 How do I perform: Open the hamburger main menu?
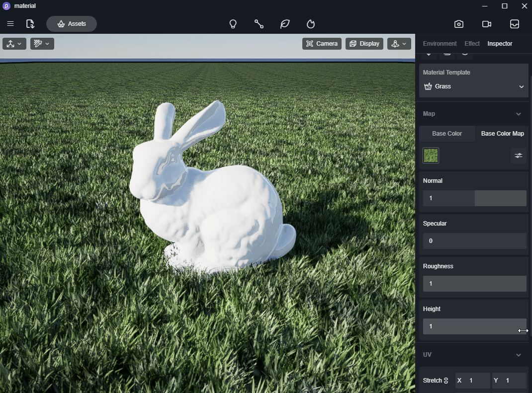(x=10, y=24)
